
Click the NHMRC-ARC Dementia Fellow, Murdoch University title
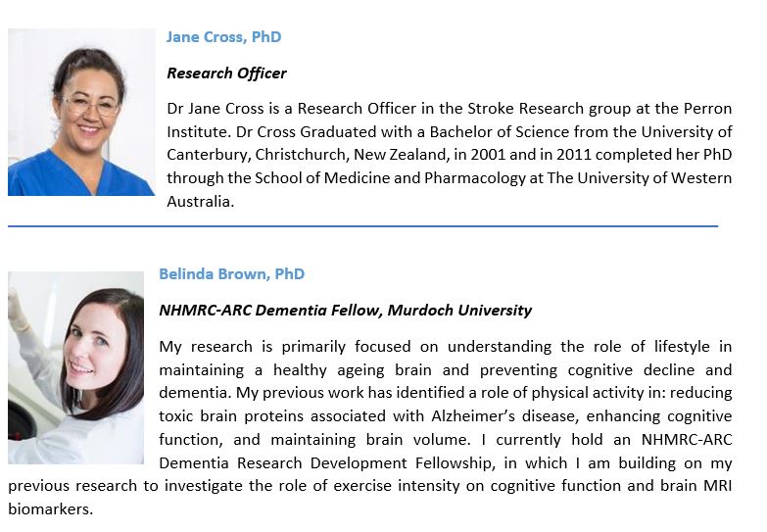346,311
